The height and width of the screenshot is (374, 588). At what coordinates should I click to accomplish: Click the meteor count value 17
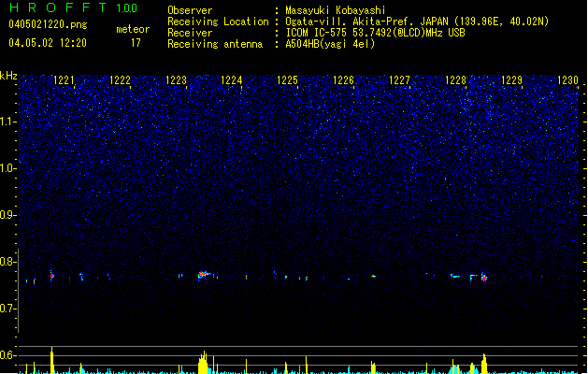(136, 43)
